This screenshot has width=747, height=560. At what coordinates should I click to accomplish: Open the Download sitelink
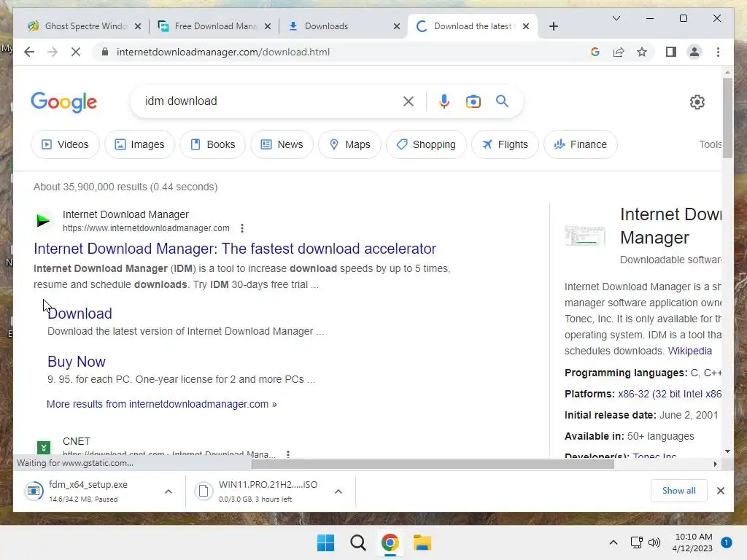click(x=80, y=314)
